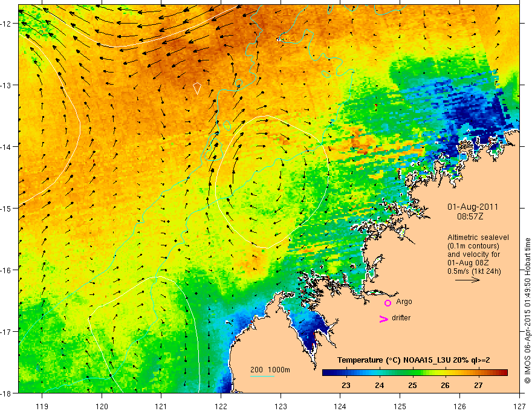532x411 pixels.
Task: Click the 'and velocity for' legend line
Action: [x=473, y=254]
